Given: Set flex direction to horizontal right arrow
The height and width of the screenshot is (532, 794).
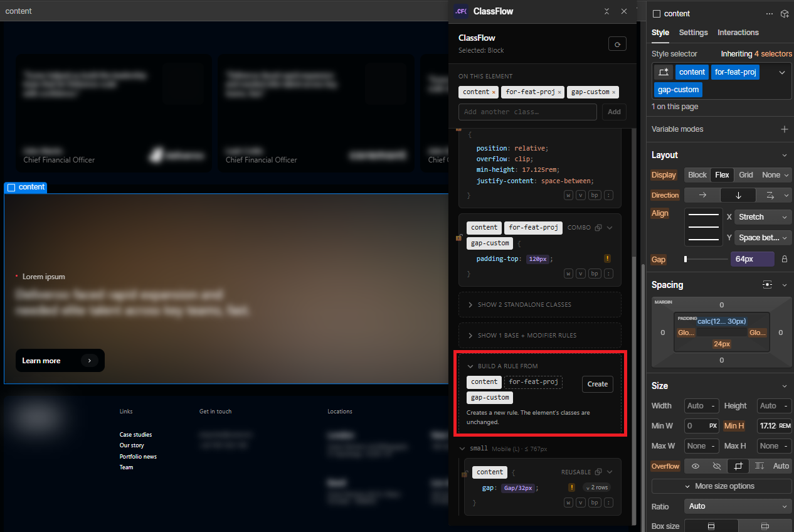Looking at the screenshot, I should 702,195.
